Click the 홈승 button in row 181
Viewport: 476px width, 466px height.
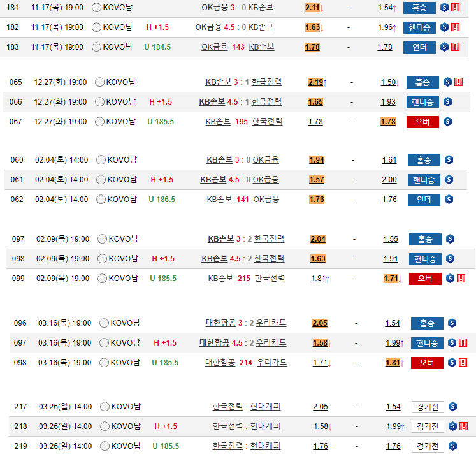point(419,8)
